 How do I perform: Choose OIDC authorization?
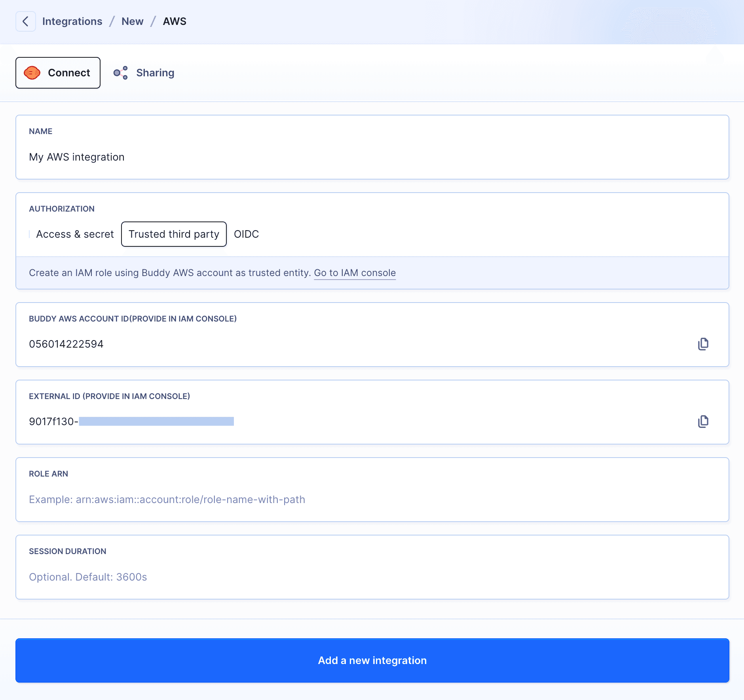pos(246,234)
